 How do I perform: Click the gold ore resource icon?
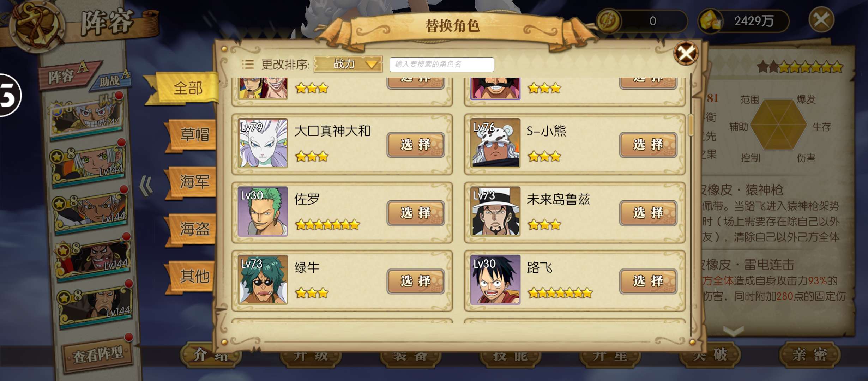click(x=710, y=21)
